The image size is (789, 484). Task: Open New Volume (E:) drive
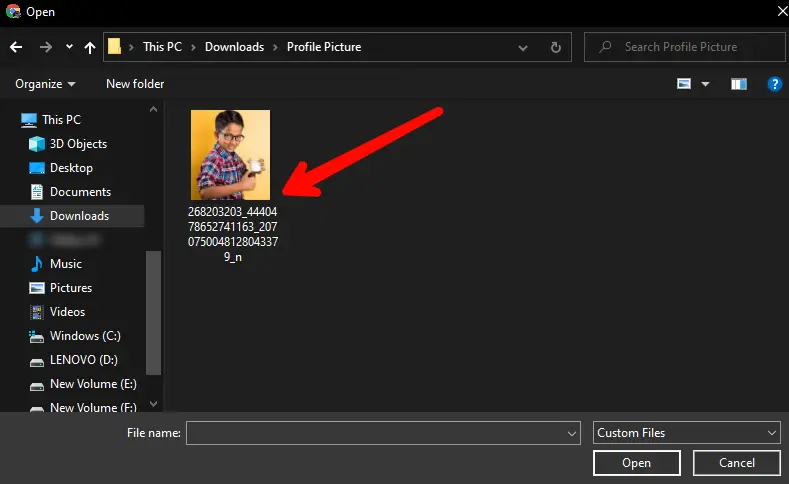[94, 384]
